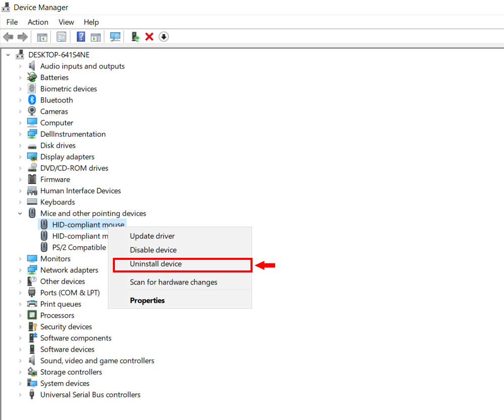Expand the Display adapters category

pos(20,157)
